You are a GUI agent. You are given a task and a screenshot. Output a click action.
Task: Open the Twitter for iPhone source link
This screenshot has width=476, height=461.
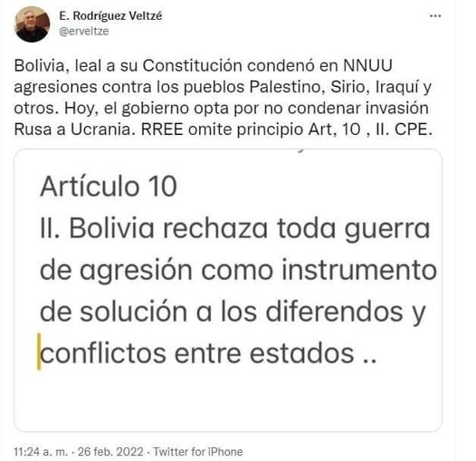pos(198,452)
